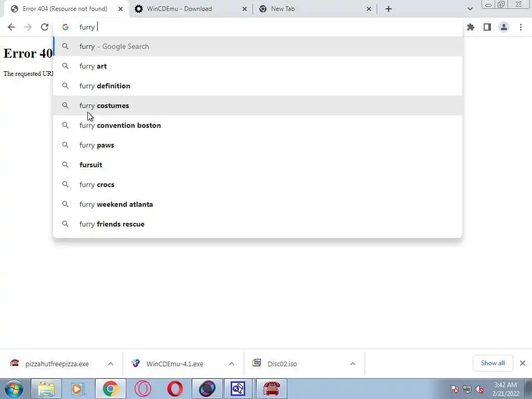Go back using the browser back arrow
This screenshot has height=399, width=532.
pos(11,27)
